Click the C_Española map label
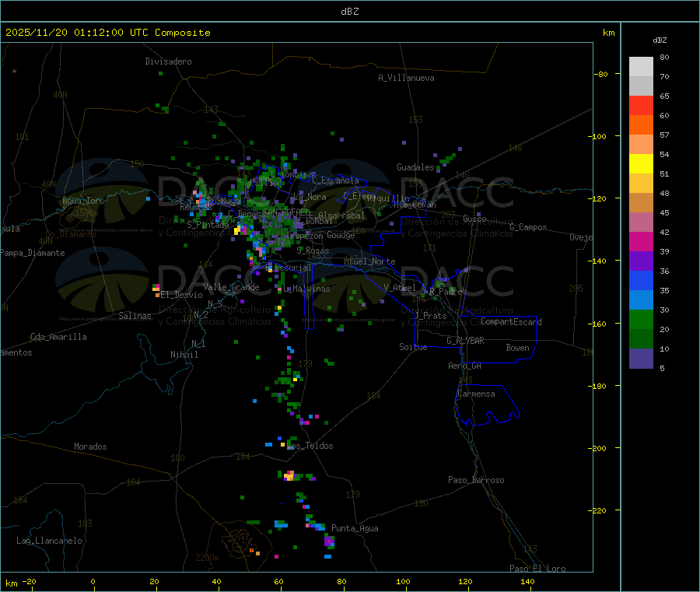Screen dimensions: 700x592 point(335,180)
